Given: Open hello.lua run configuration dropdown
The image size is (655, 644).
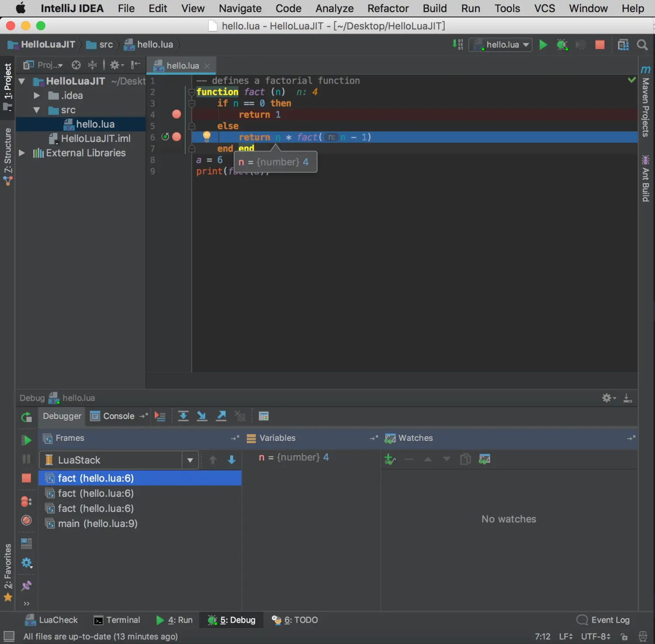Looking at the screenshot, I should tap(501, 45).
